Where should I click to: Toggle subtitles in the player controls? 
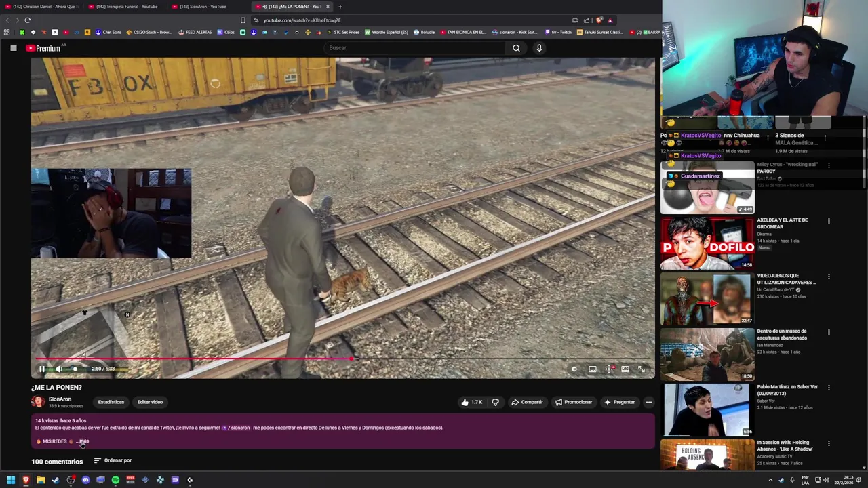click(593, 369)
